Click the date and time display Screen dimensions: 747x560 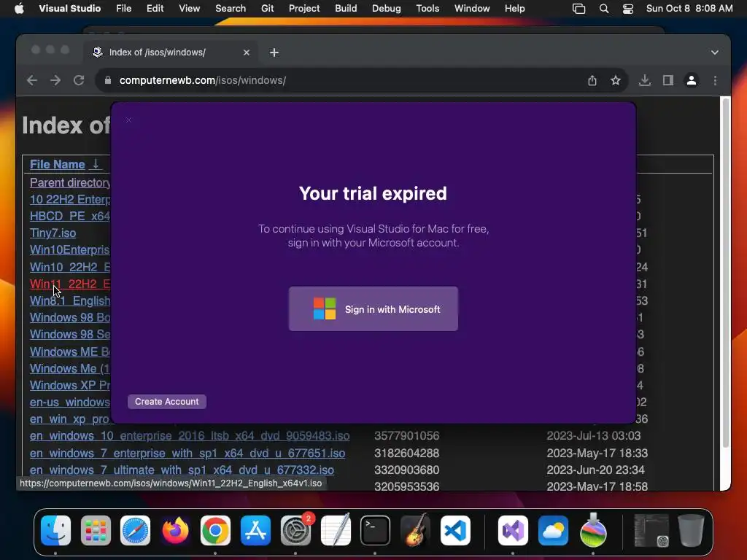[689, 9]
